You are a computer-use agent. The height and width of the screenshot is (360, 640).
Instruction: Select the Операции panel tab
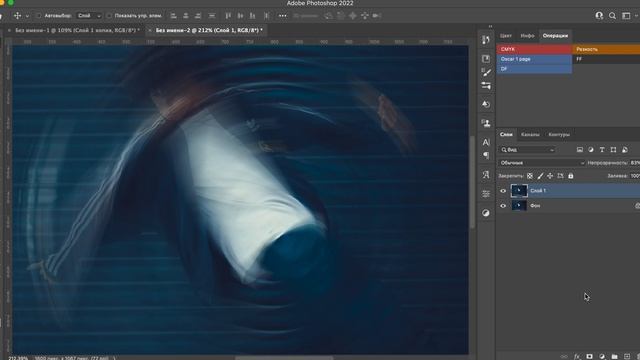pos(555,36)
